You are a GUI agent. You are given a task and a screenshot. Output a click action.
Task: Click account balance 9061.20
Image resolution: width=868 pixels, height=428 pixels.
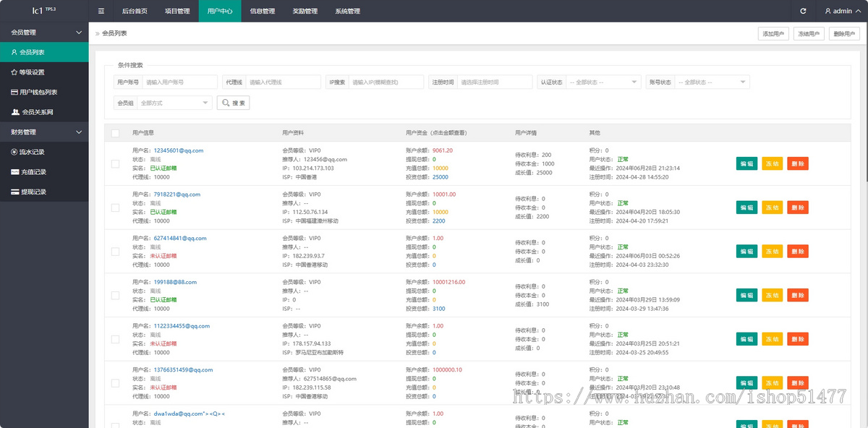coord(443,150)
